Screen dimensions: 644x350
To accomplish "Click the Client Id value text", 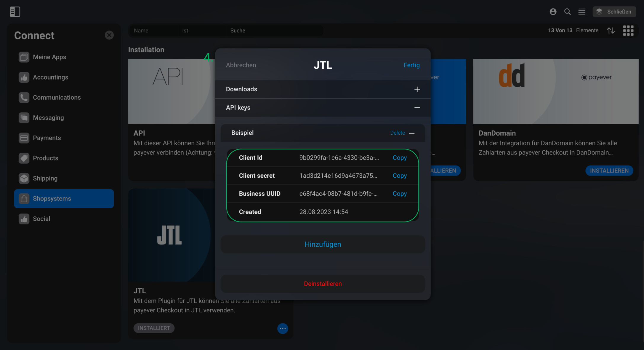I will (339, 158).
